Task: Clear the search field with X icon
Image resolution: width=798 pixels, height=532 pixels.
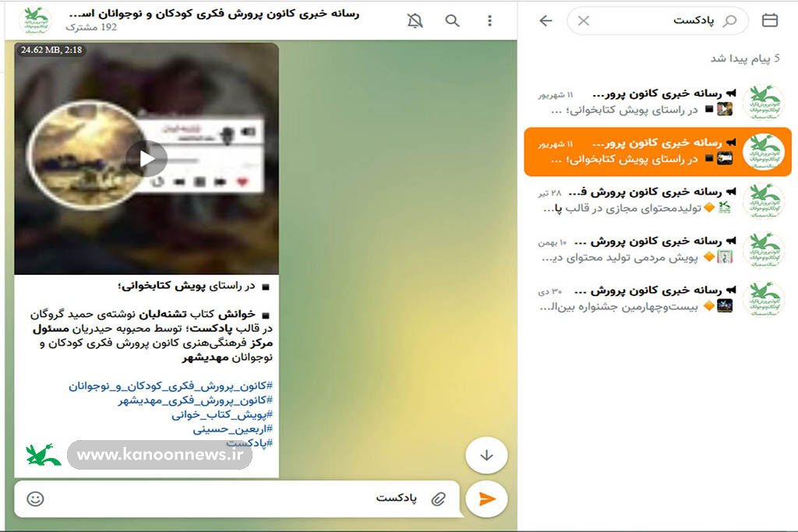Action: [x=584, y=21]
